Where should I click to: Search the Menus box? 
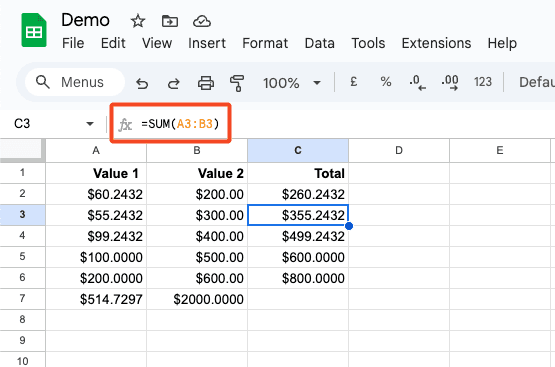pos(75,82)
